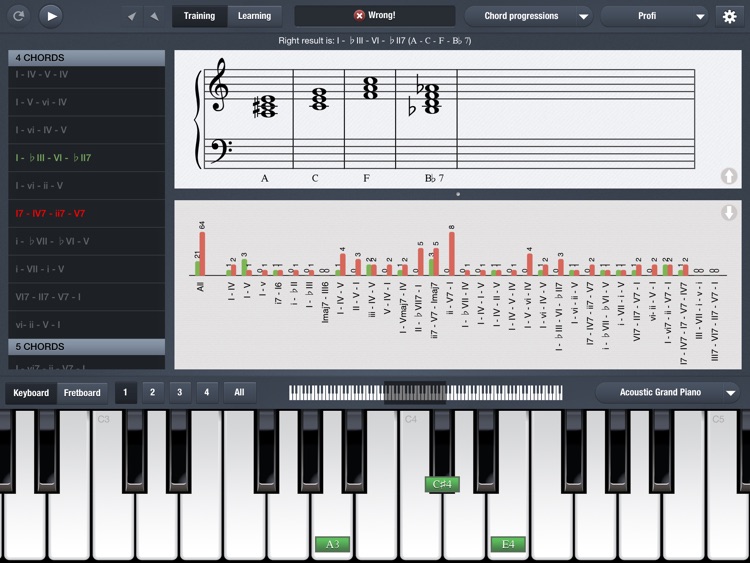Click the C4 piano key
The image size is (750, 563).
420,526
